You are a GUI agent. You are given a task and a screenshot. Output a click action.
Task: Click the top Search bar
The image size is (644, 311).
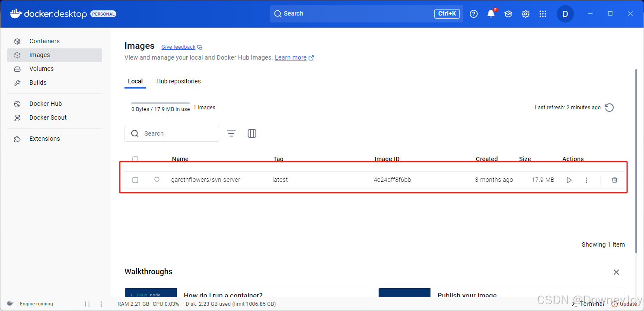click(x=367, y=14)
